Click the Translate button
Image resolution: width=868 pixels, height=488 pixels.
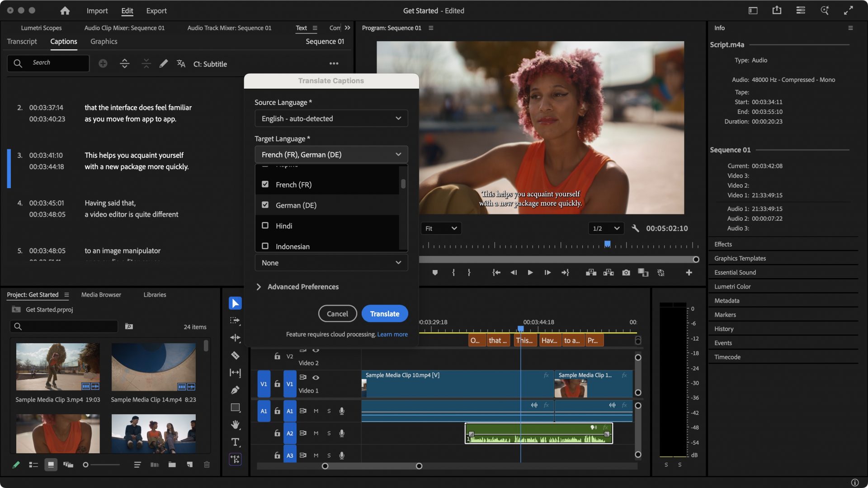[384, 314]
